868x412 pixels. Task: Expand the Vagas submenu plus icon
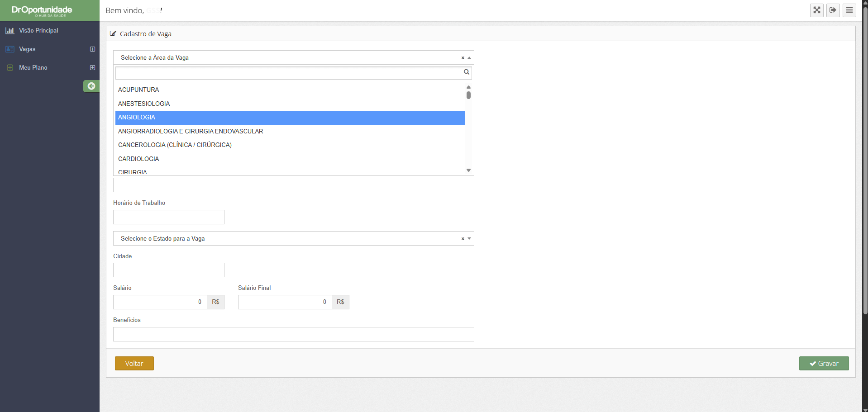(92, 49)
